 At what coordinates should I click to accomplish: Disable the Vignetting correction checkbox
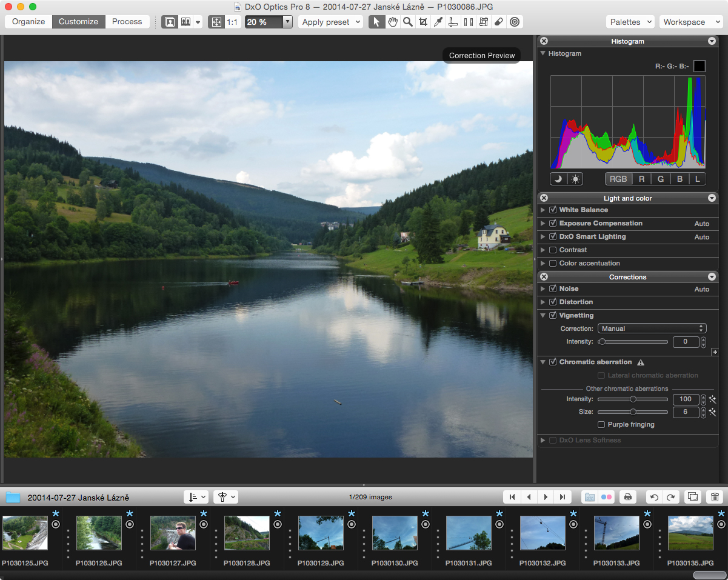click(x=553, y=315)
